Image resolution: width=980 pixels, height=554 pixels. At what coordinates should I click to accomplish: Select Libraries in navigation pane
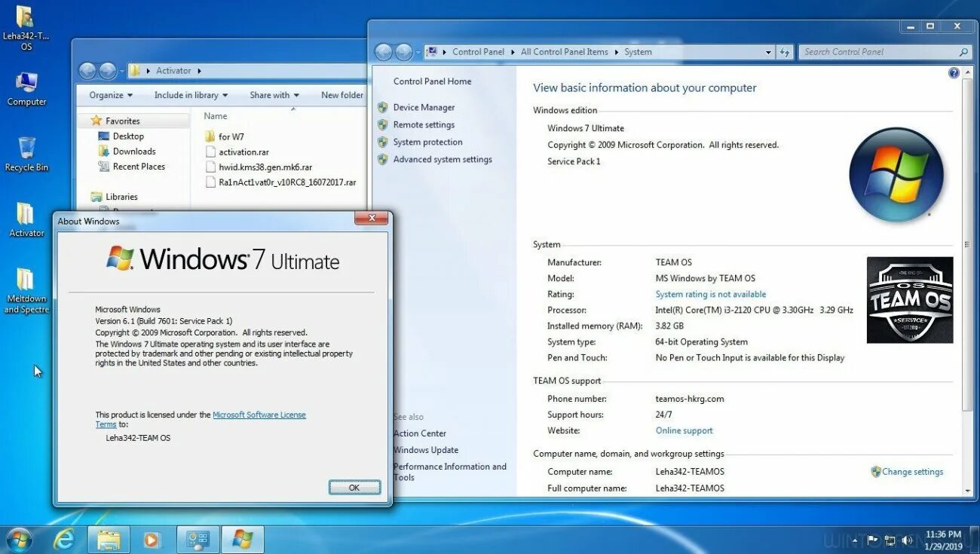(121, 197)
